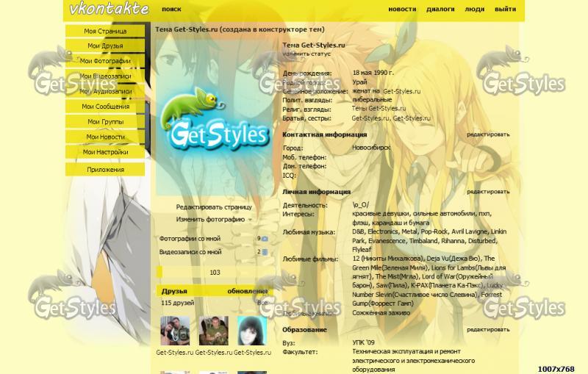Click the Все link beside 115 друзей
The width and height of the screenshot is (588, 374).
tap(262, 303)
